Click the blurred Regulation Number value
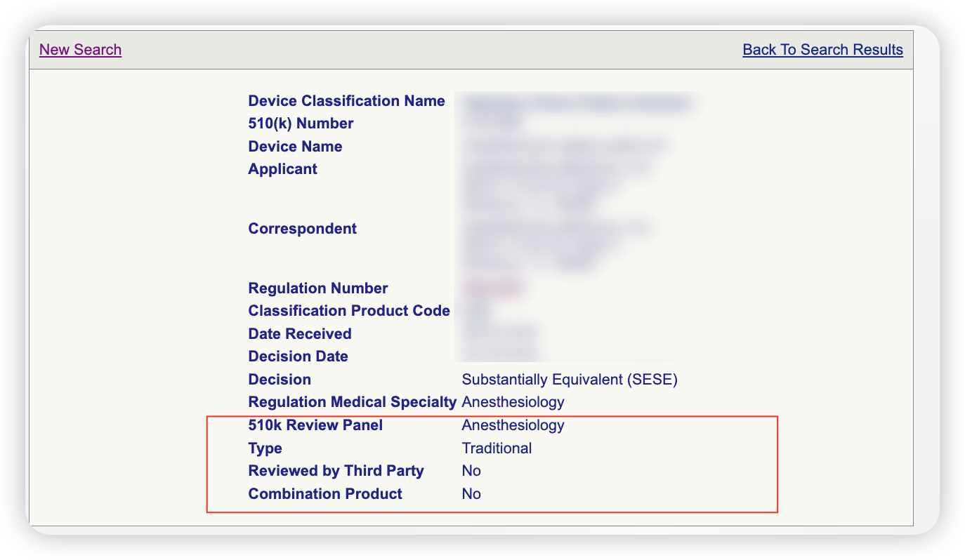Screen dimensions: 965x560 coord(492,288)
